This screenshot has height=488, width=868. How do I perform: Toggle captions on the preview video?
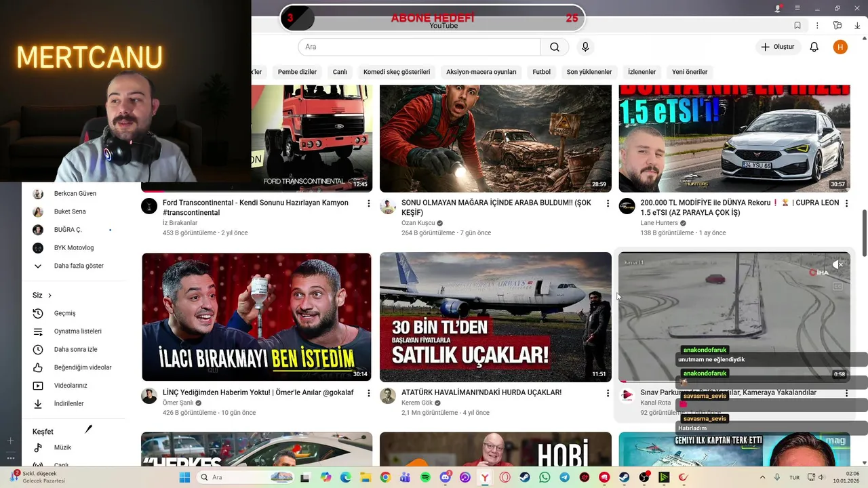coord(837,286)
